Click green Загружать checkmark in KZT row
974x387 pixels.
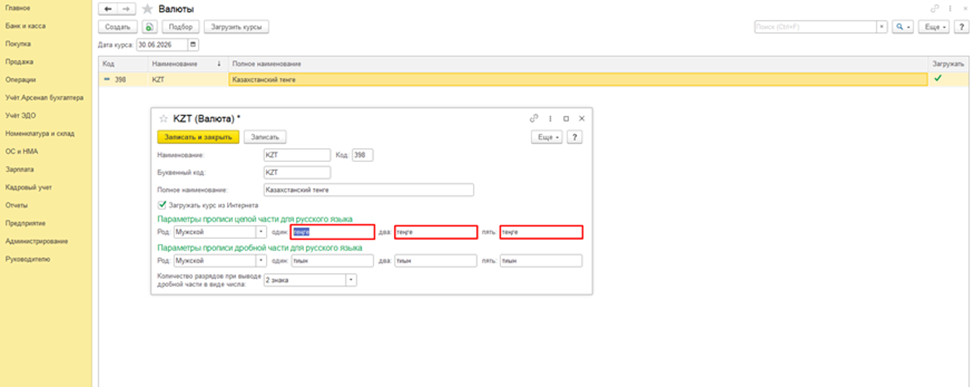(x=938, y=79)
